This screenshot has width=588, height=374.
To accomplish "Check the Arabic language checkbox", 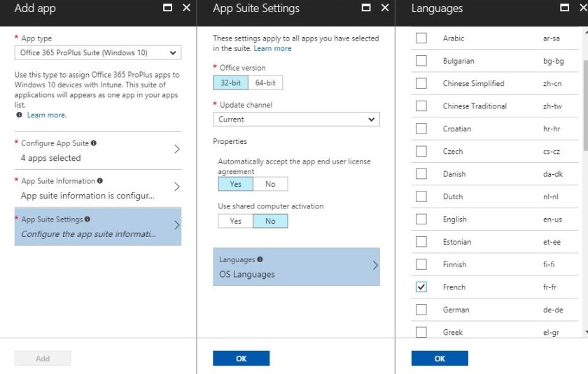I will tap(421, 38).
